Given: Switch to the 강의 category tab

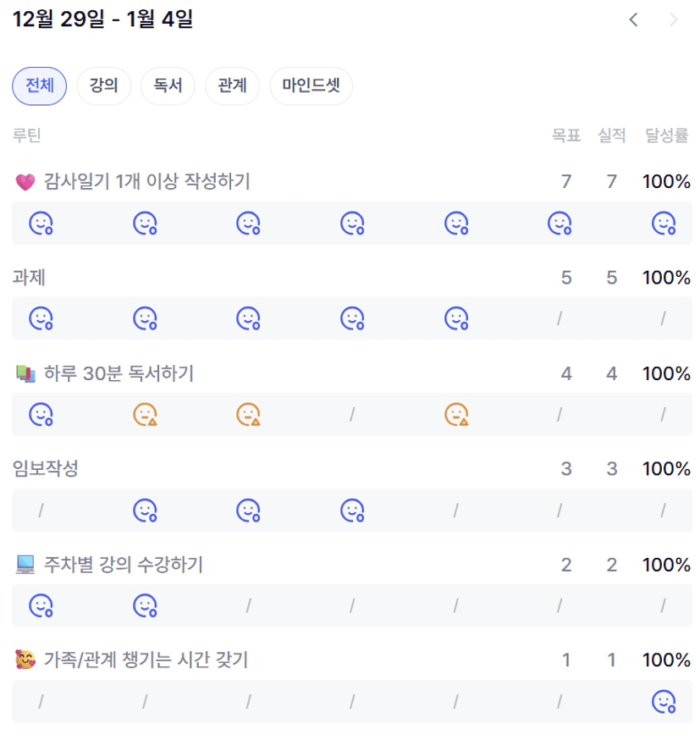Looking at the screenshot, I should [104, 86].
